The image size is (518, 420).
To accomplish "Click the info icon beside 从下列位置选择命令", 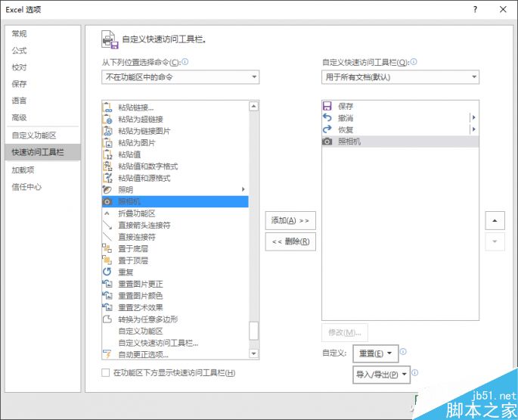I will pyautogui.click(x=185, y=62).
